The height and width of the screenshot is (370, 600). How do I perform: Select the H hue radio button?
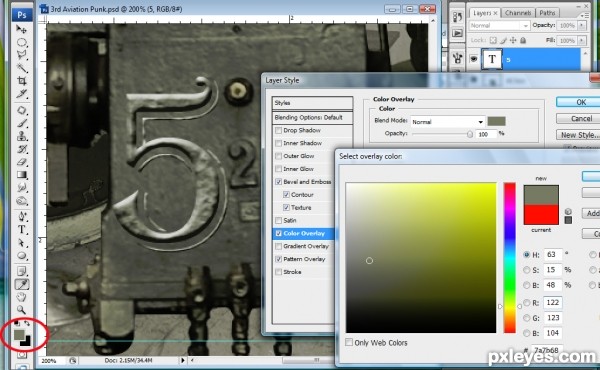pyautogui.click(x=527, y=254)
